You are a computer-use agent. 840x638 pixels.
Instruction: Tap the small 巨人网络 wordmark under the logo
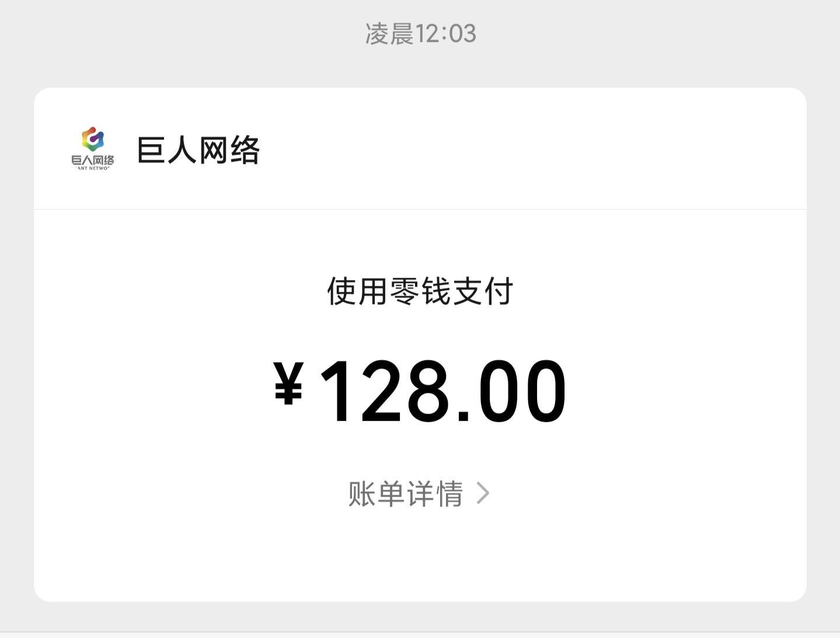(93, 160)
